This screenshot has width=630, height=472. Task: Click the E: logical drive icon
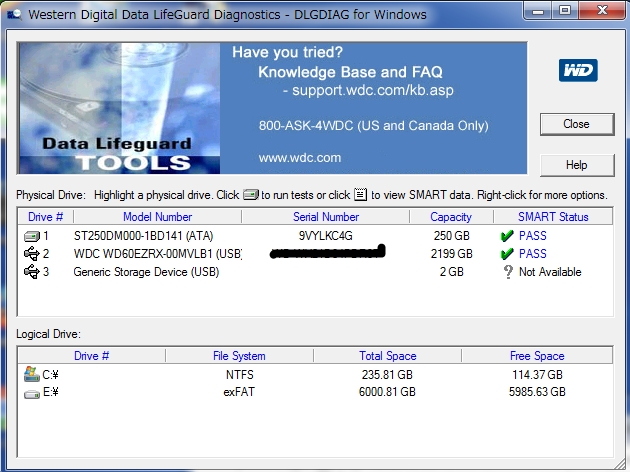point(32,394)
